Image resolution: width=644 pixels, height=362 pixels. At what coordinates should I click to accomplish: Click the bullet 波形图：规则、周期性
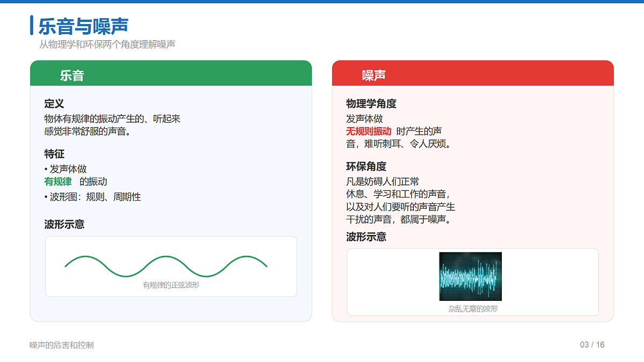click(92, 197)
